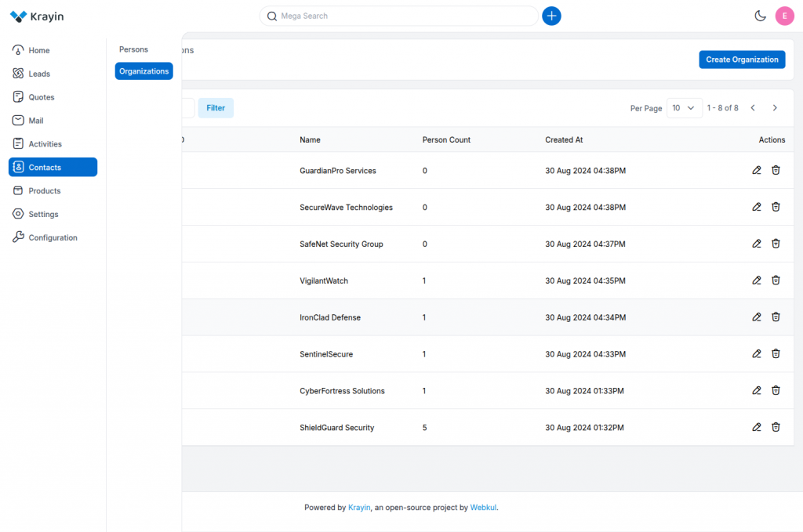Click the IronClad Defense name cell
803x532 pixels.
point(330,317)
